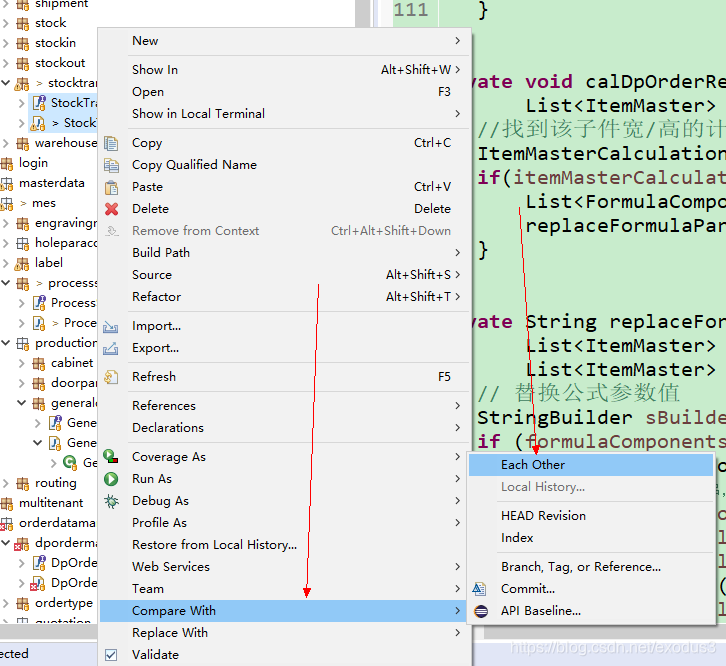
Task: Select Show in Local Terminal entry
Action: tap(285, 114)
